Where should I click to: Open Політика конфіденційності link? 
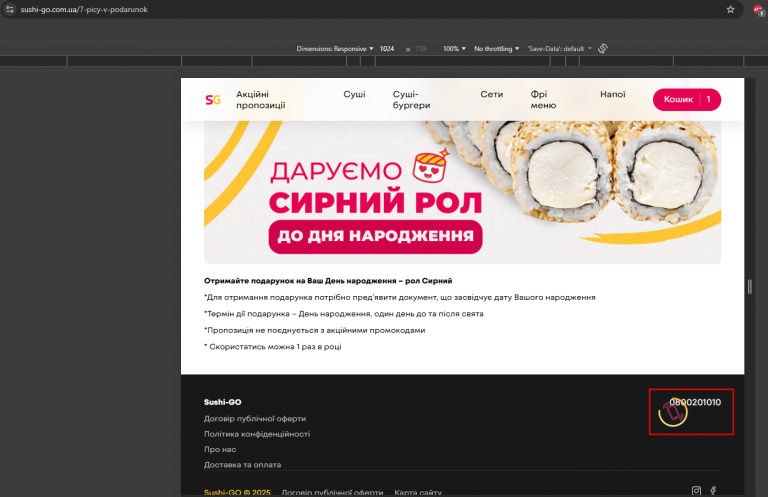point(257,434)
